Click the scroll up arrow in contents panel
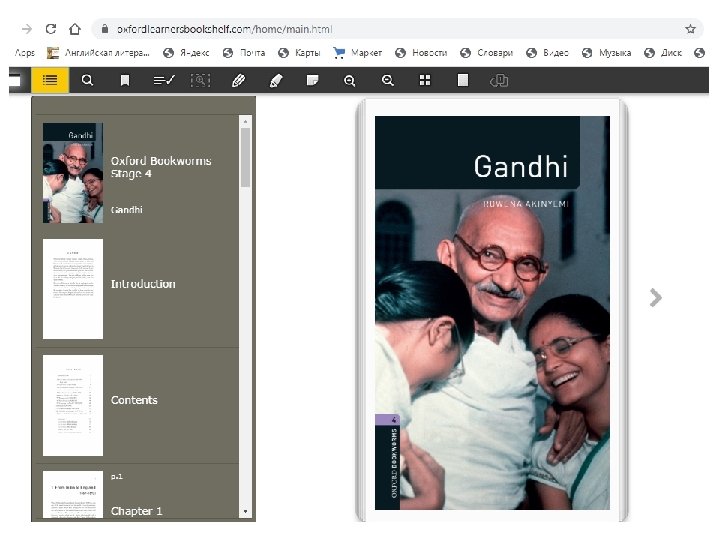 pyautogui.click(x=246, y=121)
